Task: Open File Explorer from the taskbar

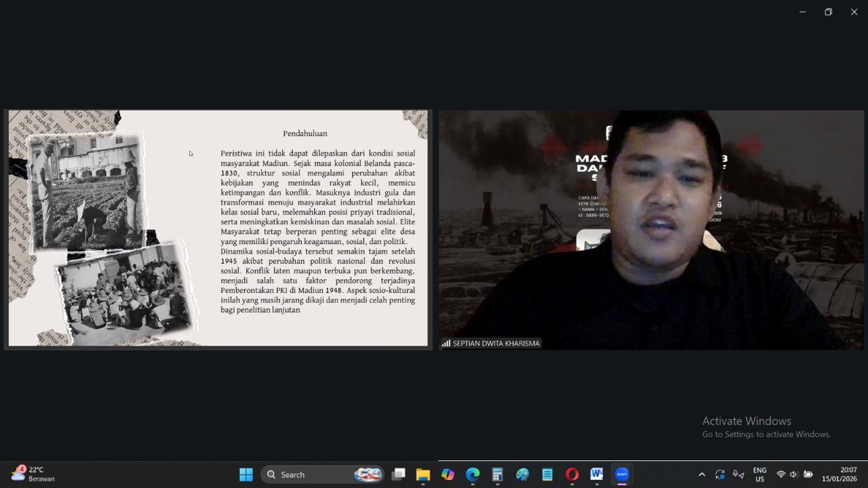Action: click(423, 474)
